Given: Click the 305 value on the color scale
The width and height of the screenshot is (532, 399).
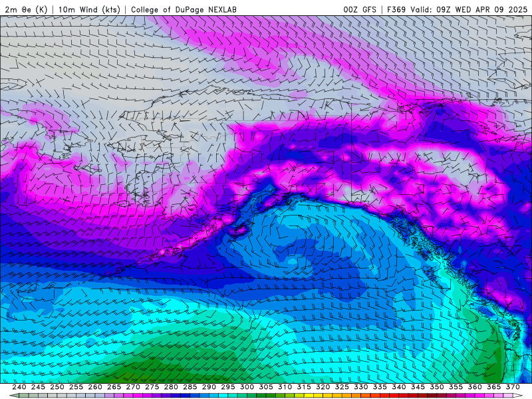Looking at the screenshot, I should coord(266,387).
